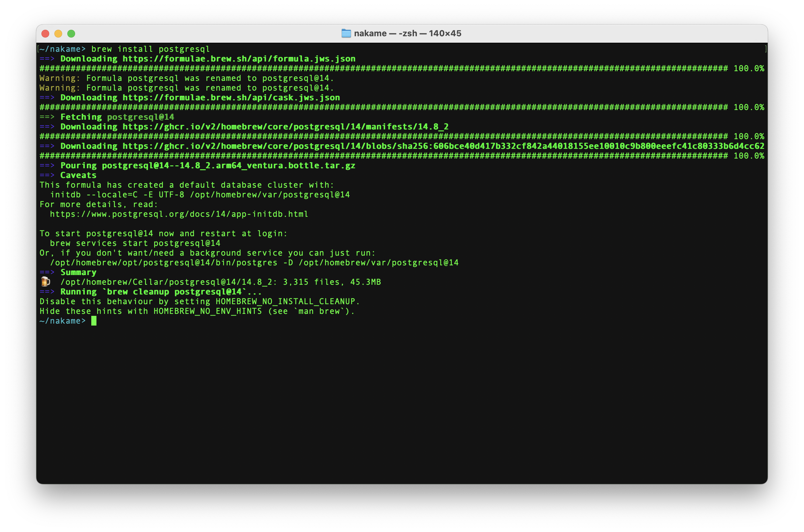Click the 'For more details, read:' line

pyautogui.click(x=99, y=205)
